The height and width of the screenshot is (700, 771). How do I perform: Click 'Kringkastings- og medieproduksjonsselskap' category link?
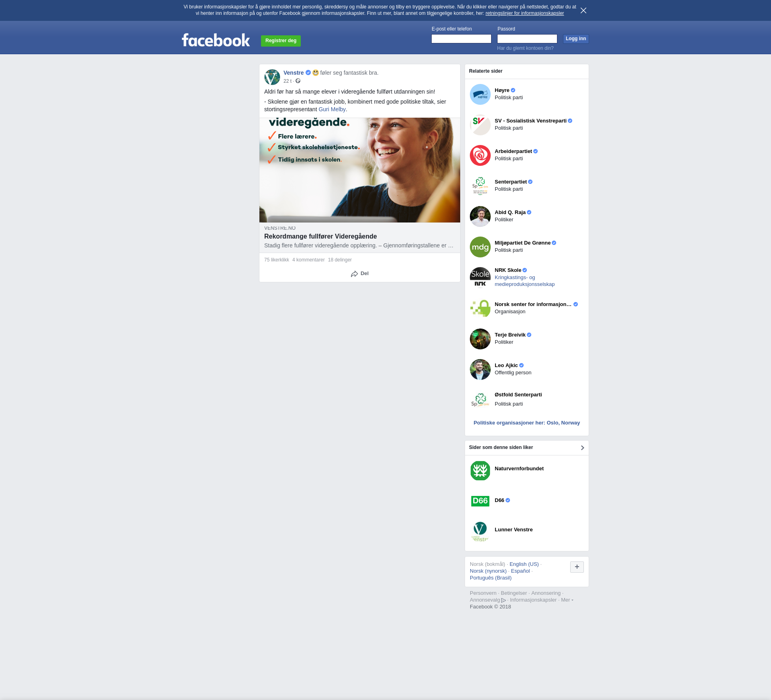tap(524, 281)
